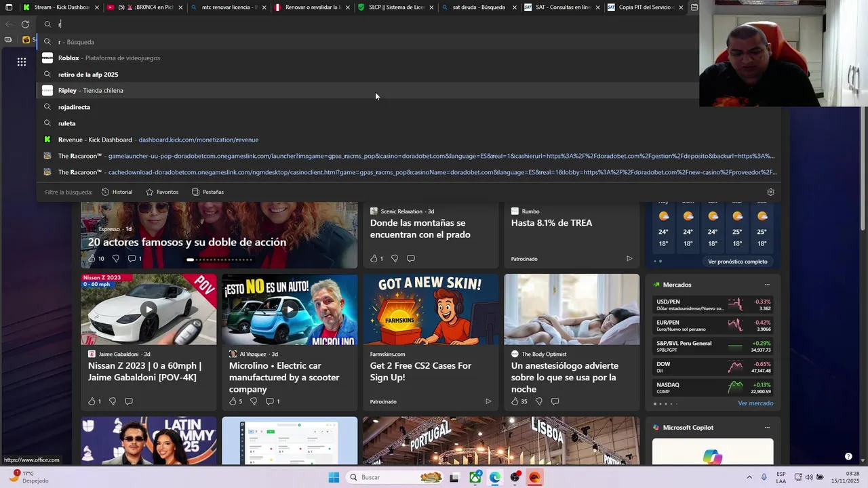Screen dimensions: 868x488
Task: Click the microphone icon in system tray
Action: click(x=764, y=477)
